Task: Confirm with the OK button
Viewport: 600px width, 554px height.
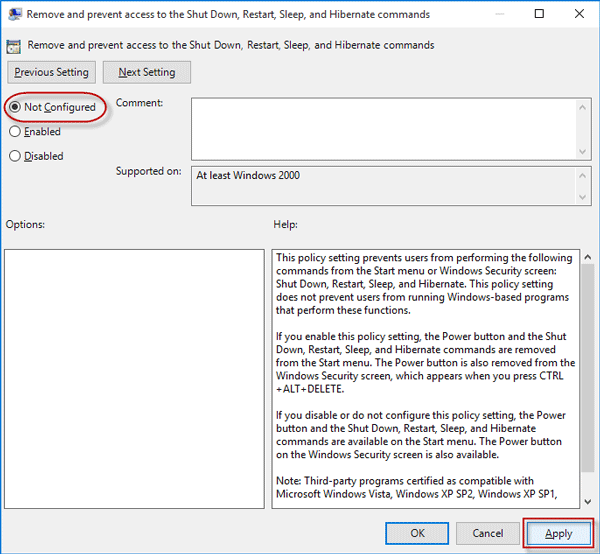Action: pos(417,533)
